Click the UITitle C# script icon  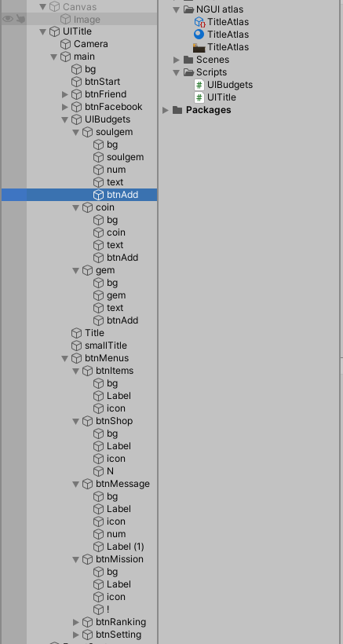tap(199, 97)
